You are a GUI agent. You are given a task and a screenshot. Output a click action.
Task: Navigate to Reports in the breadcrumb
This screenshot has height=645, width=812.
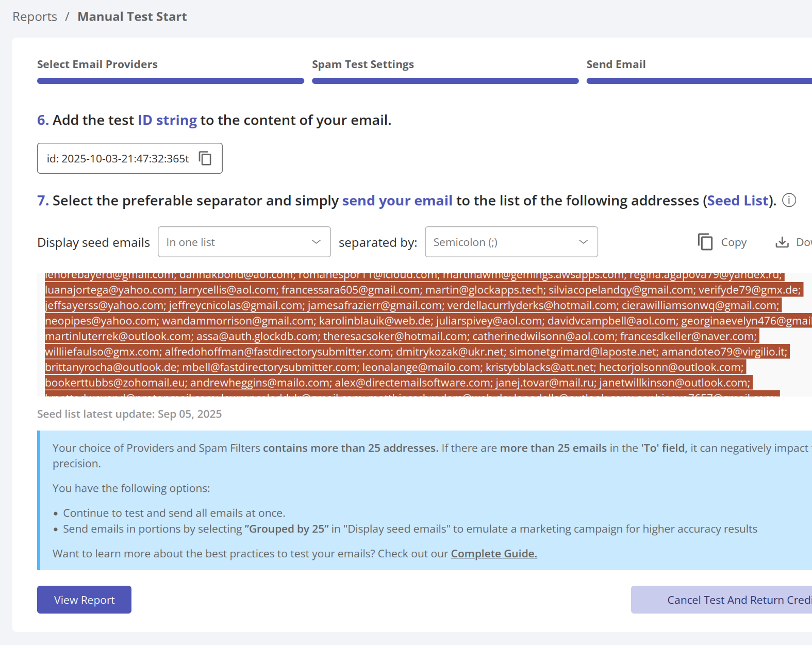click(35, 17)
